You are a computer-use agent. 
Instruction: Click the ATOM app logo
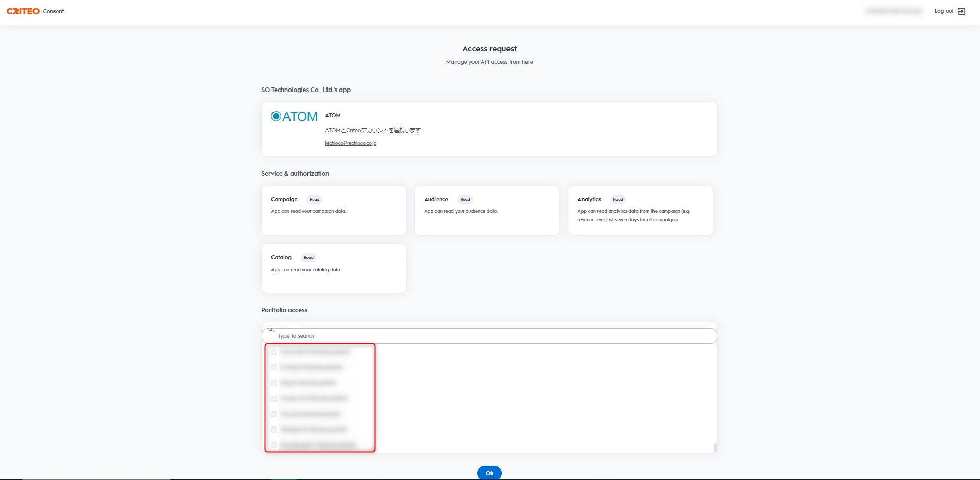click(294, 117)
